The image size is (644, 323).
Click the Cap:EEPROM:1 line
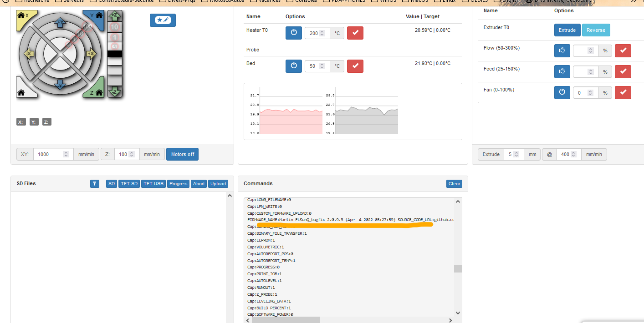click(x=261, y=240)
